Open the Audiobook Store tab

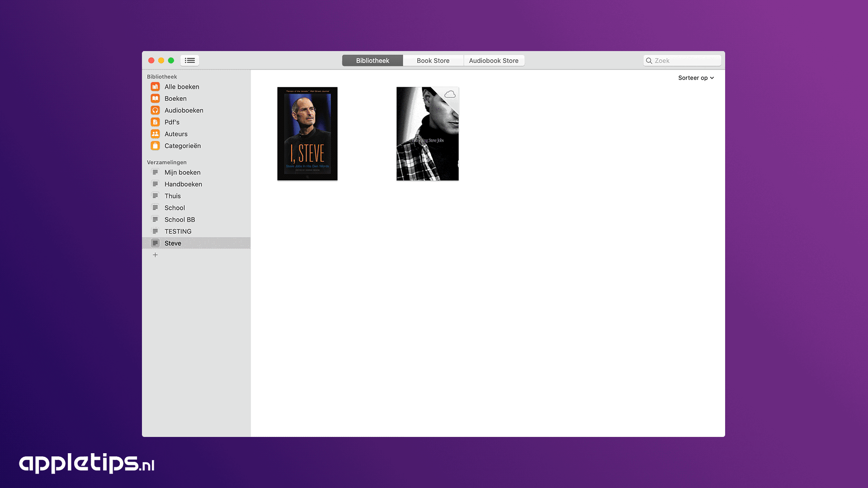pyautogui.click(x=493, y=61)
